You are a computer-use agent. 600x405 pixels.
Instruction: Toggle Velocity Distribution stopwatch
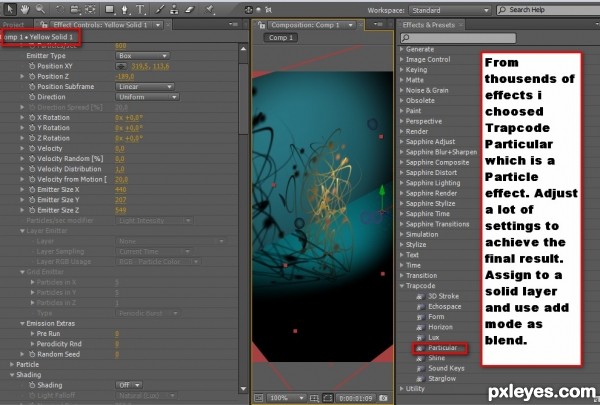(32, 169)
